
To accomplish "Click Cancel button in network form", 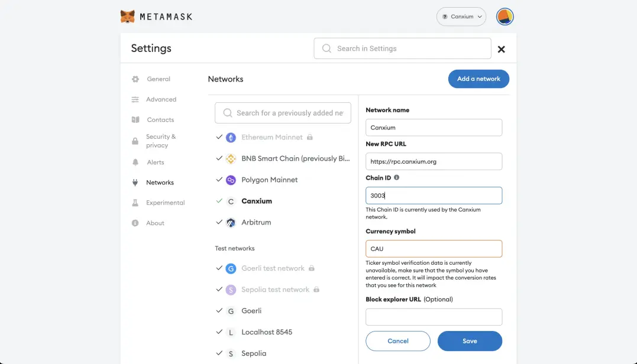I will (x=397, y=341).
